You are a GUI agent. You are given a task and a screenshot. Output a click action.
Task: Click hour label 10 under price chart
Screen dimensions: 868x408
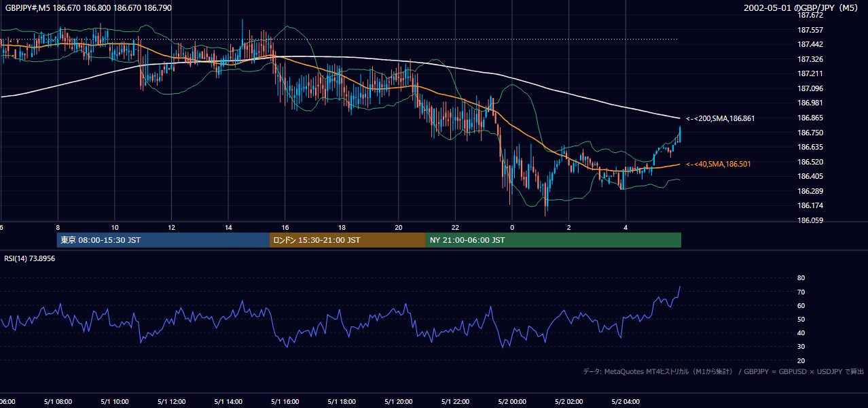(115, 227)
